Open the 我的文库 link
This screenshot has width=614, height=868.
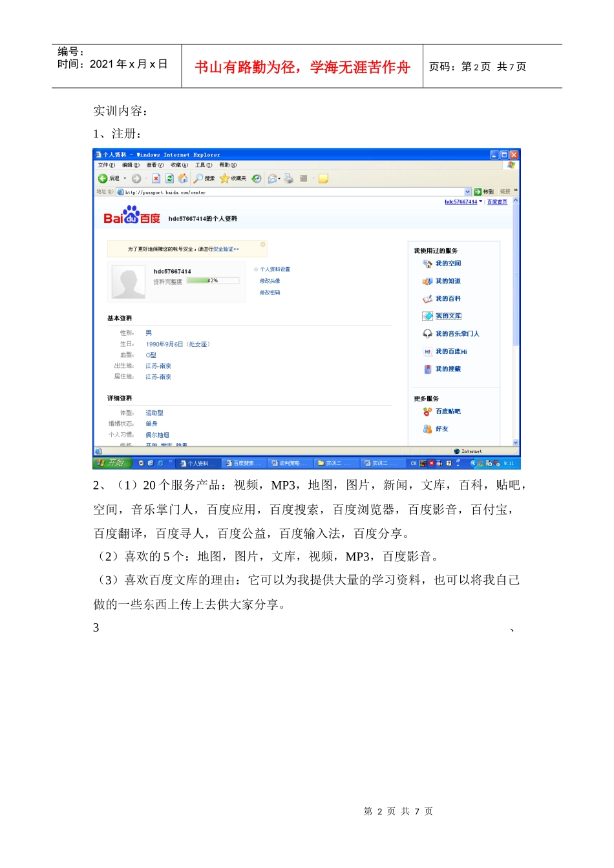449,316
